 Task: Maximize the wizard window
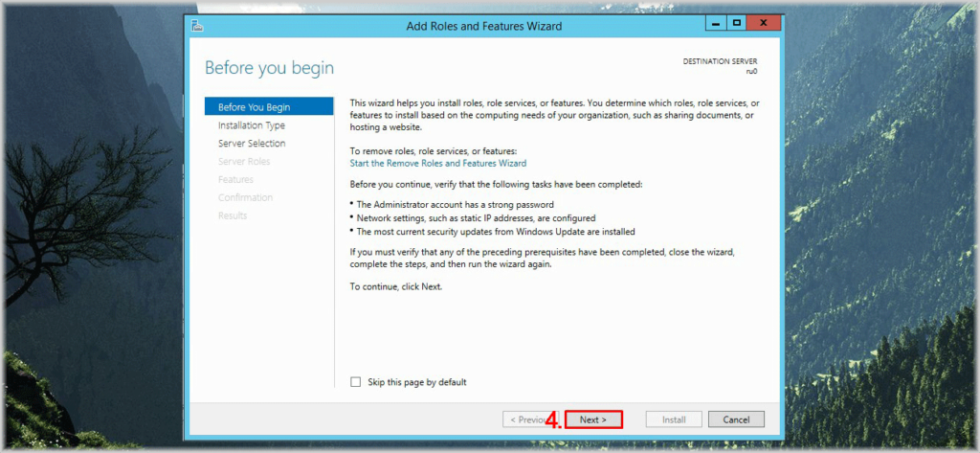736,23
